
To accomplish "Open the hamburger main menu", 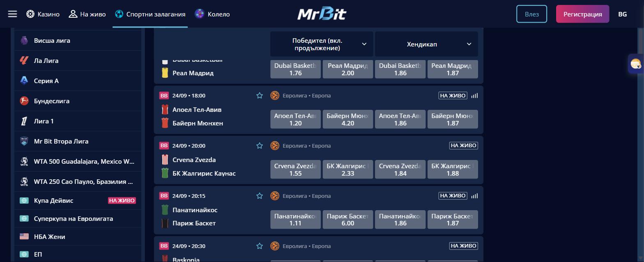I will (x=12, y=14).
